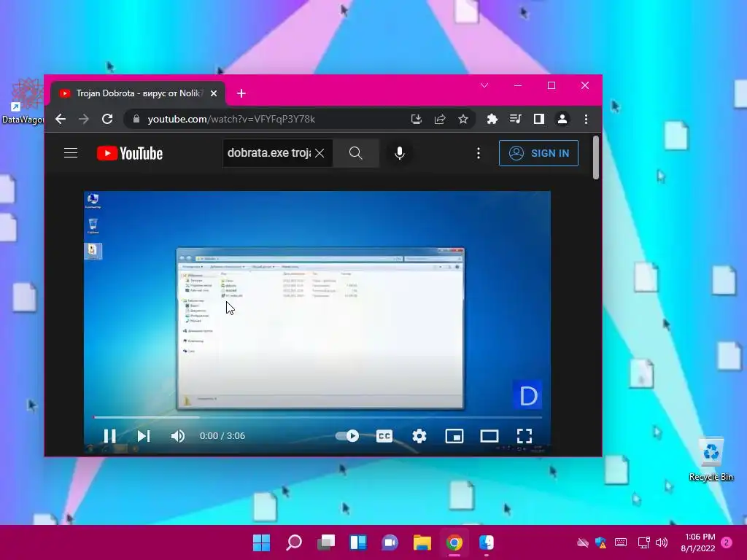Switch to theater mode
Screen dimensions: 747x560
click(x=489, y=436)
